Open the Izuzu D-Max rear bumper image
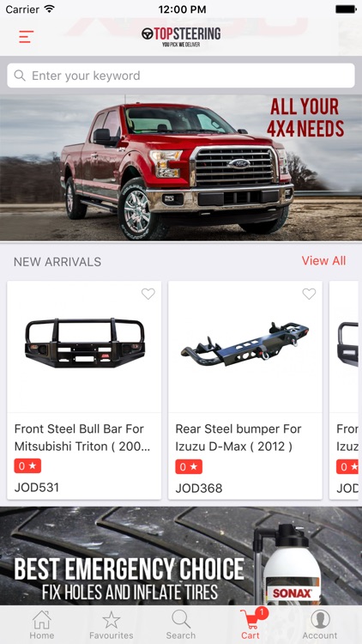362x644 pixels. (x=245, y=344)
